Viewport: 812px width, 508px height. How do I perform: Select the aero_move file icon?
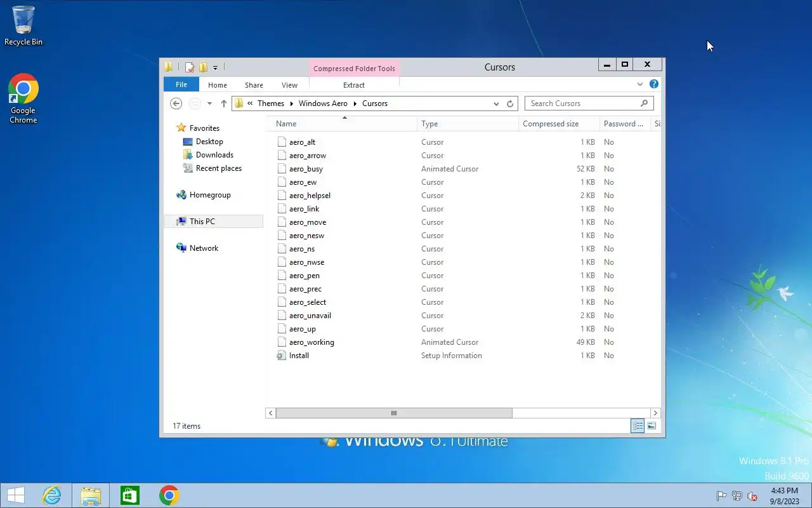pyautogui.click(x=282, y=222)
